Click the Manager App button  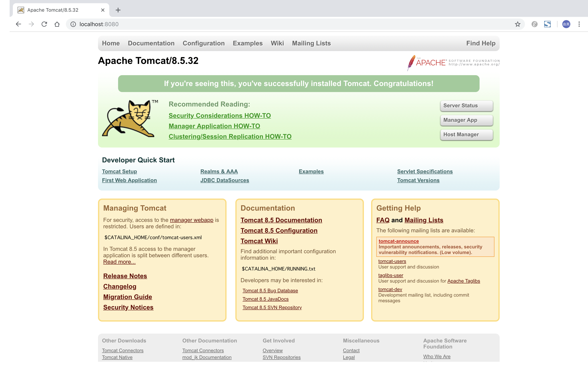[x=466, y=120]
